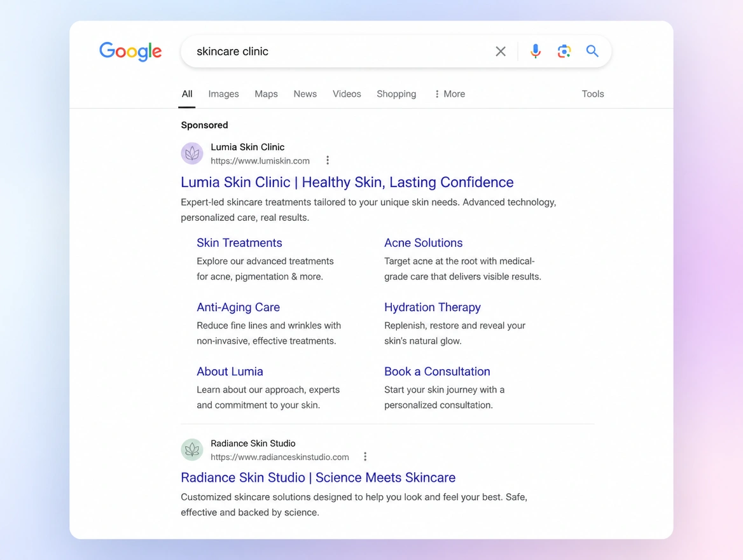Expand the More search categories menu
743x560 pixels.
[x=450, y=94]
